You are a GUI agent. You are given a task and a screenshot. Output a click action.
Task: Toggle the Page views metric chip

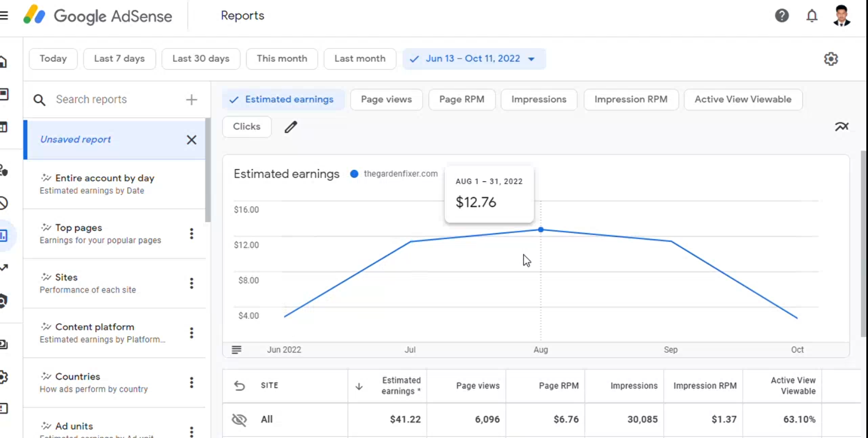386,100
